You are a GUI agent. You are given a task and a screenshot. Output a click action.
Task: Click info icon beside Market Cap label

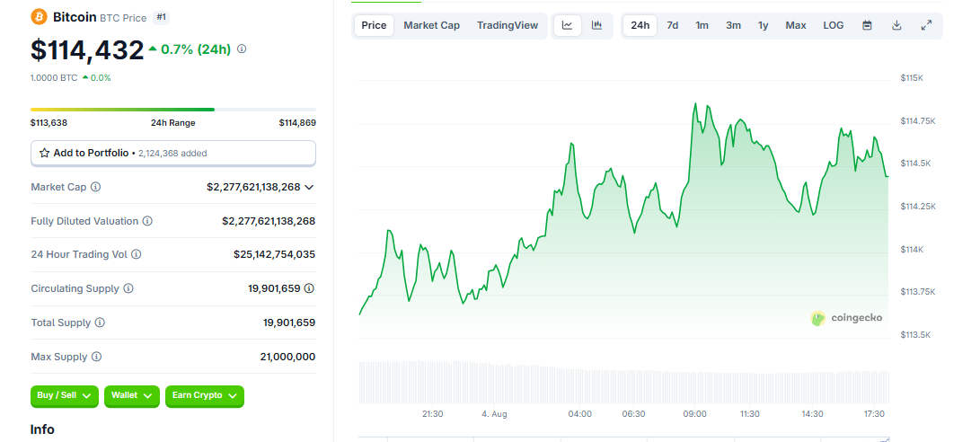click(96, 187)
